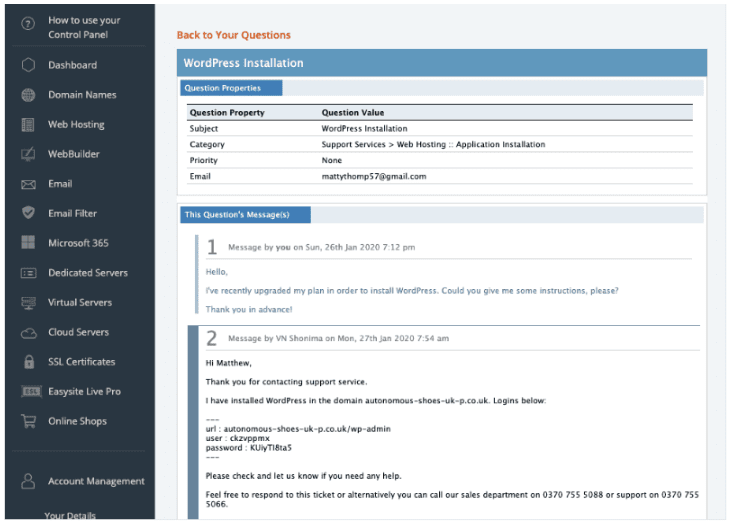Click the Dedicated Servers icon
Image resolution: width=733 pixels, height=527 pixels.
pyautogui.click(x=28, y=273)
